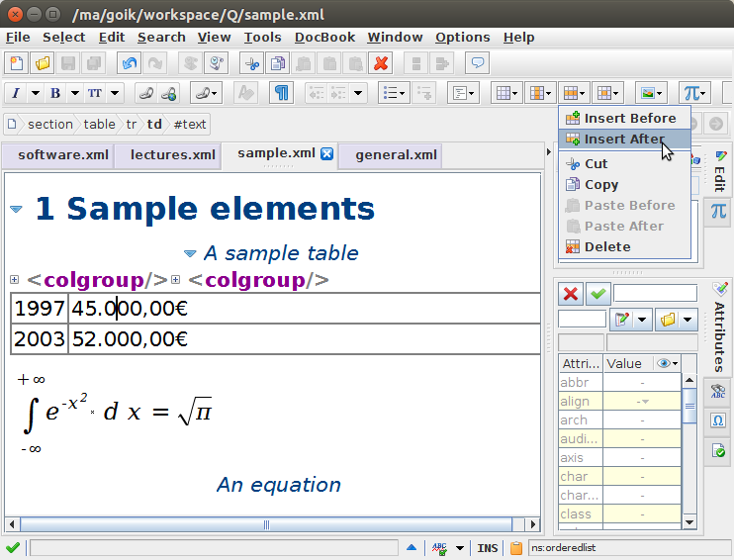734x560 pixels.
Task: Select table in the node path
Action: 99,124
